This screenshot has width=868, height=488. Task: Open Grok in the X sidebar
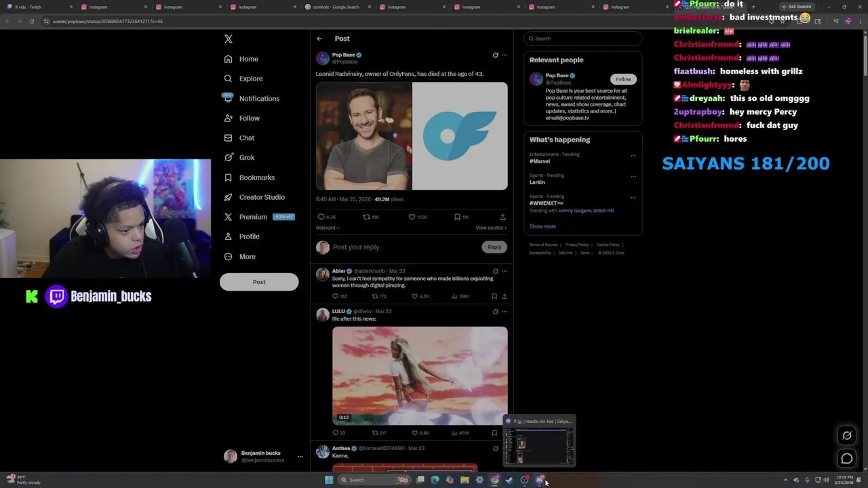(x=239, y=157)
